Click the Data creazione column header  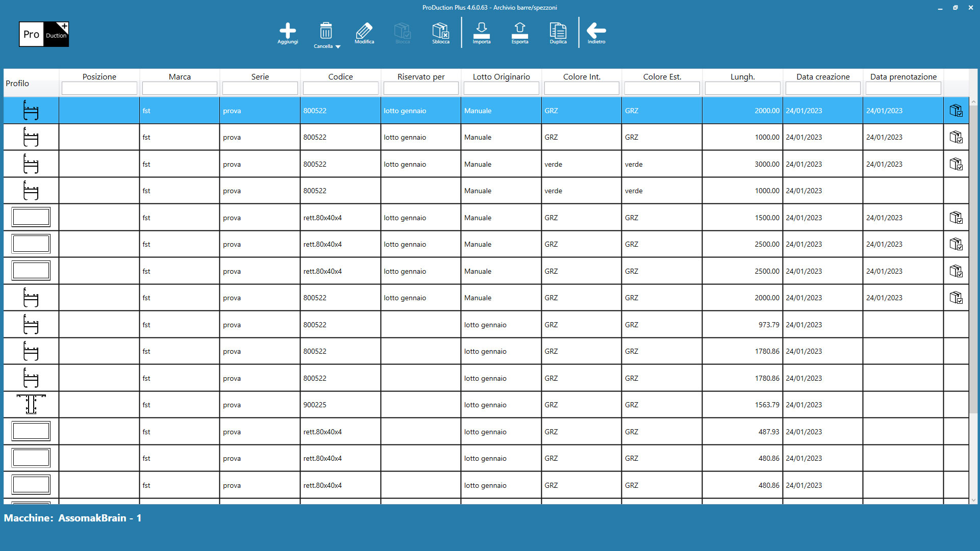822,76
